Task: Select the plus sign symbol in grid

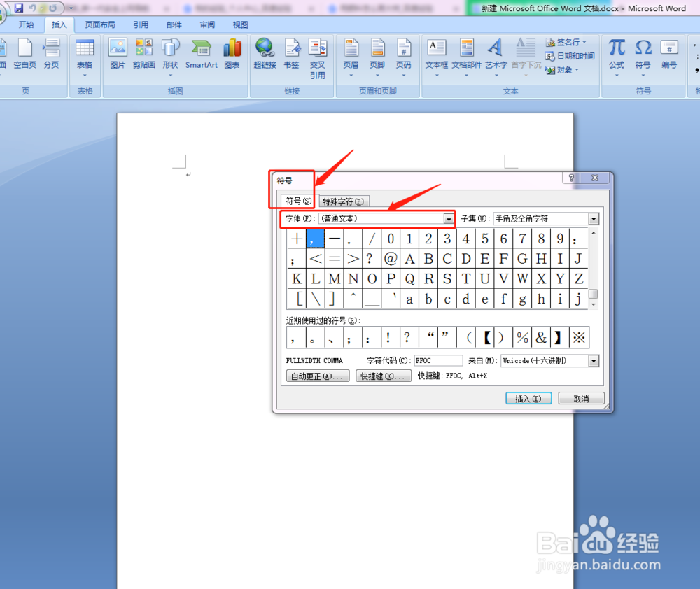Action: pyautogui.click(x=296, y=239)
